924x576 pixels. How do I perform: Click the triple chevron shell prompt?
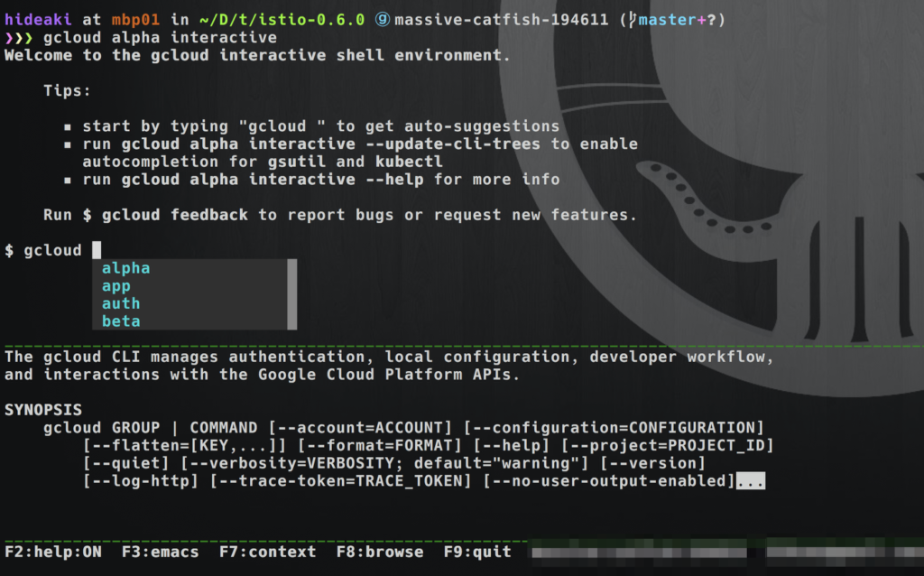coord(19,38)
